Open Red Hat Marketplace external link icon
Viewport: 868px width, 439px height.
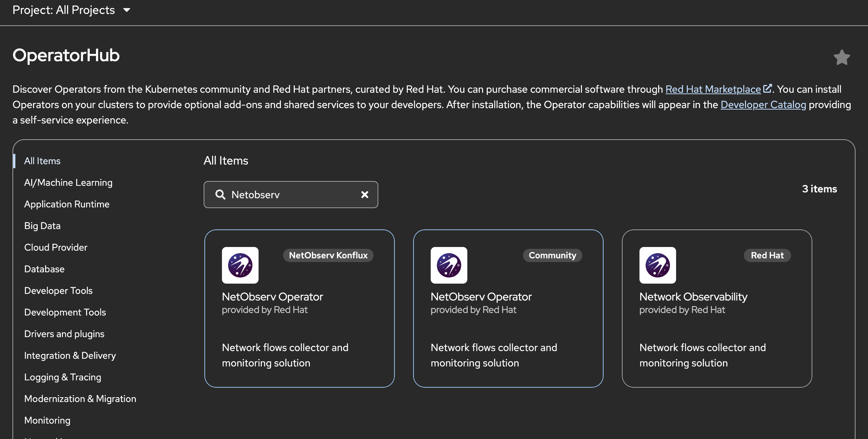click(767, 89)
